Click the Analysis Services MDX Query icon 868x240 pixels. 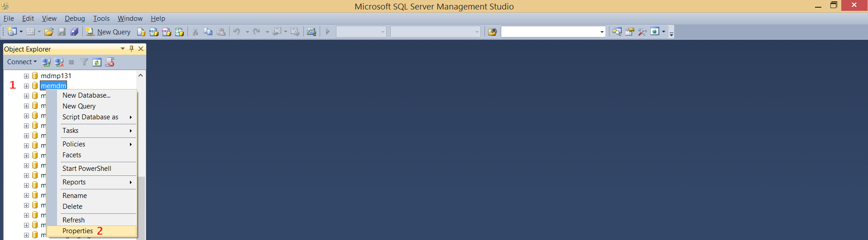(154, 32)
